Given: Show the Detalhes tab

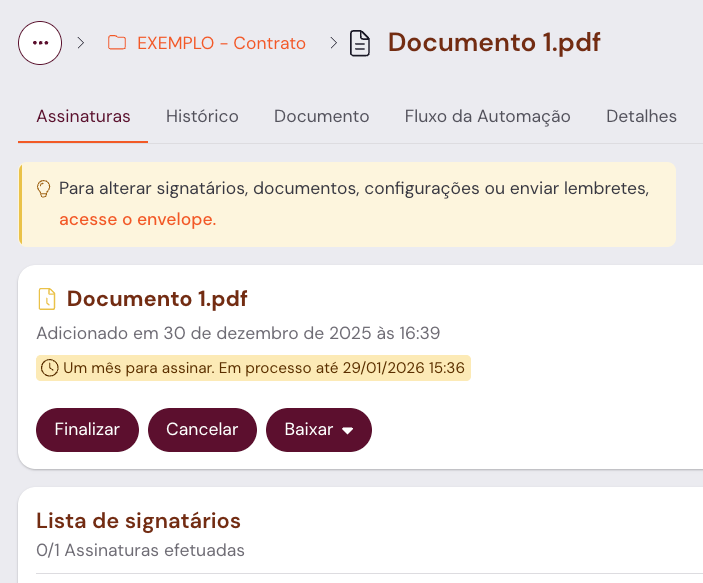Looking at the screenshot, I should coord(641,116).
